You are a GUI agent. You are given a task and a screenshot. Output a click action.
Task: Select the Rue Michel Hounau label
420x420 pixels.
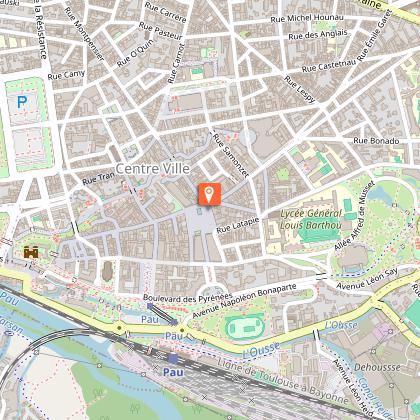pyautogui.click(x=307, y=18)
